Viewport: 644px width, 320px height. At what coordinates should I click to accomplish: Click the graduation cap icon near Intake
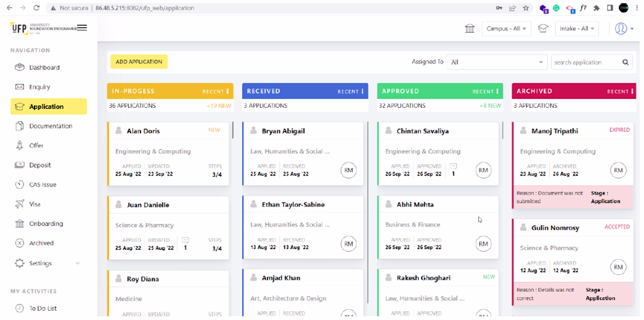pyautogui.click(x=543, y=29)
